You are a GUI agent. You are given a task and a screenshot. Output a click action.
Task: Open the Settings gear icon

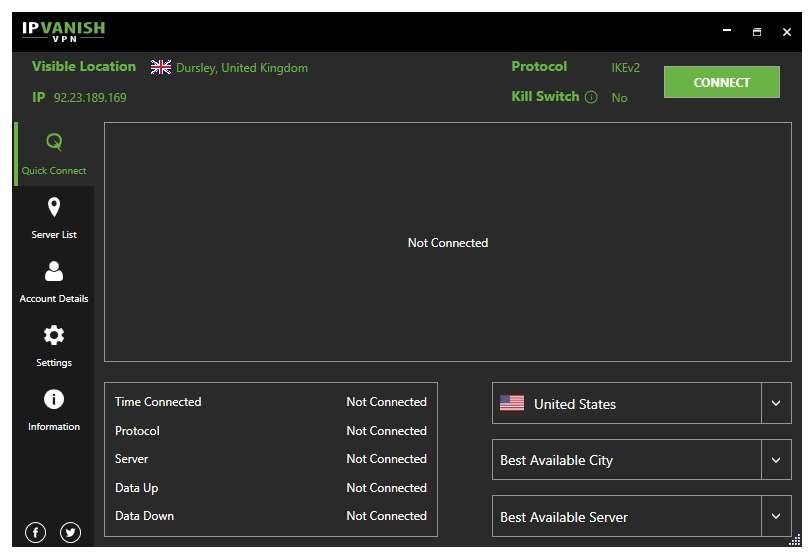54,335
